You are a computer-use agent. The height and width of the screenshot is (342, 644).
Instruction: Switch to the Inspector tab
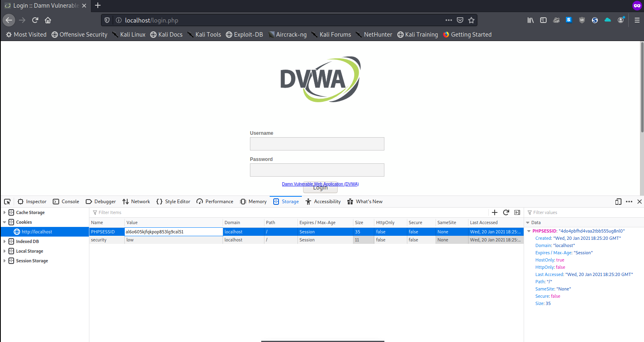tap(32, 202)
